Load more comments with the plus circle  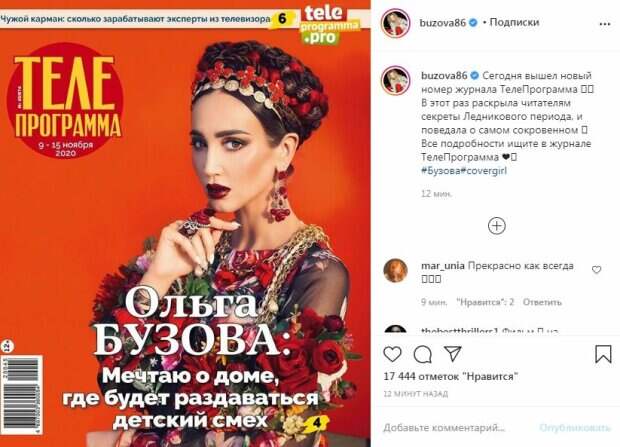pyautogui.click(x=497, y=226)
